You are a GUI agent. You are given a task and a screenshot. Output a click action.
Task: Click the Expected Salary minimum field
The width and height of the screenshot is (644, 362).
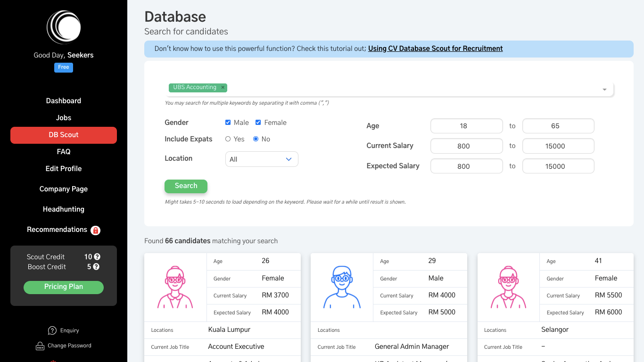tap(467, 166)
